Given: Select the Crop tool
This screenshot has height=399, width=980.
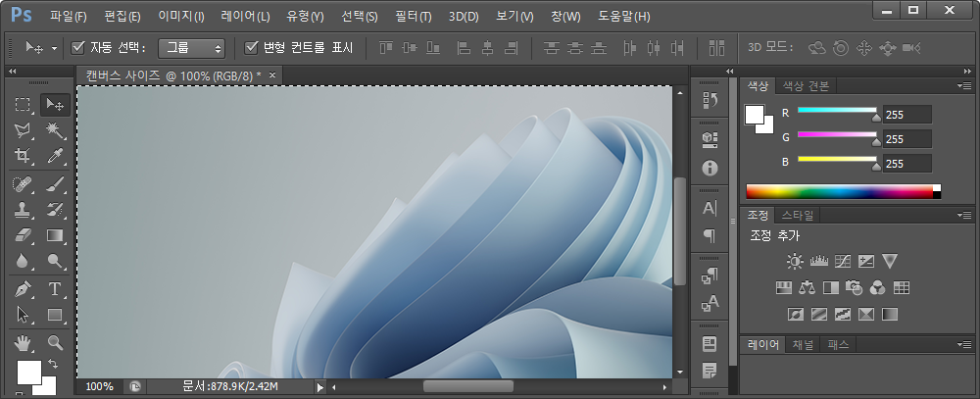Looking at the screenshot, I should coord(24,155).
